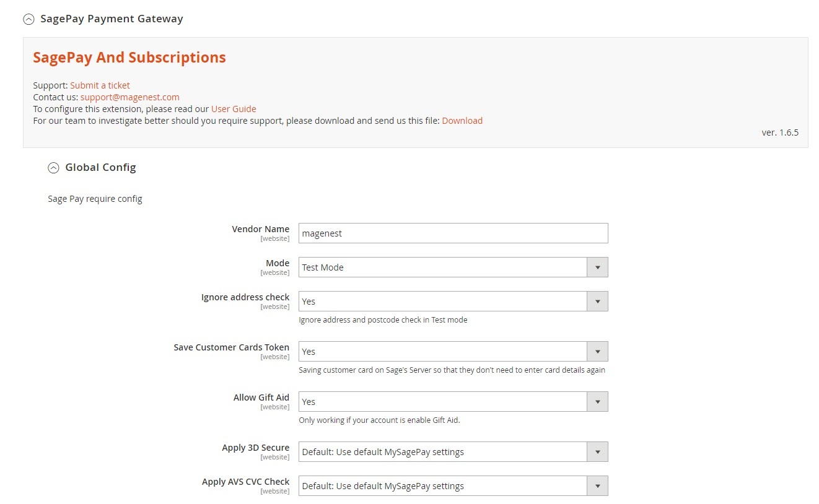The width and height of the screenshot is (819, 504).
Task: Click the Ignore address check dropdown arrow
Action: coord(597,302)
